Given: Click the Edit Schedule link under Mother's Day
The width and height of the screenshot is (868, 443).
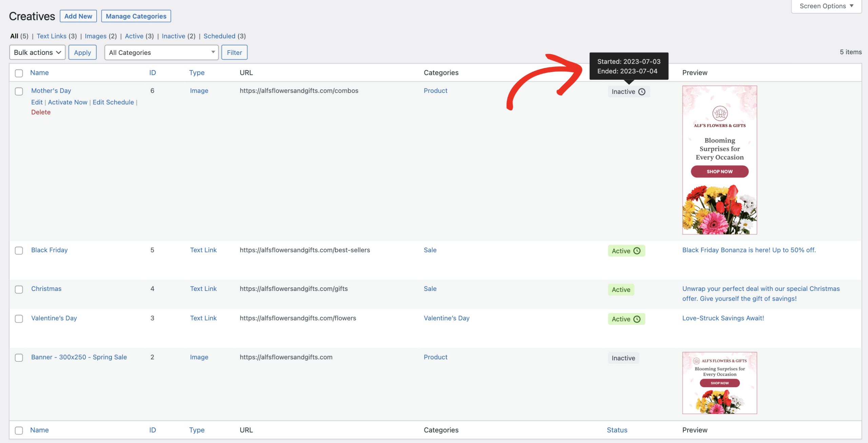Looking at the screenshot, I should click(x=113, y=102).
